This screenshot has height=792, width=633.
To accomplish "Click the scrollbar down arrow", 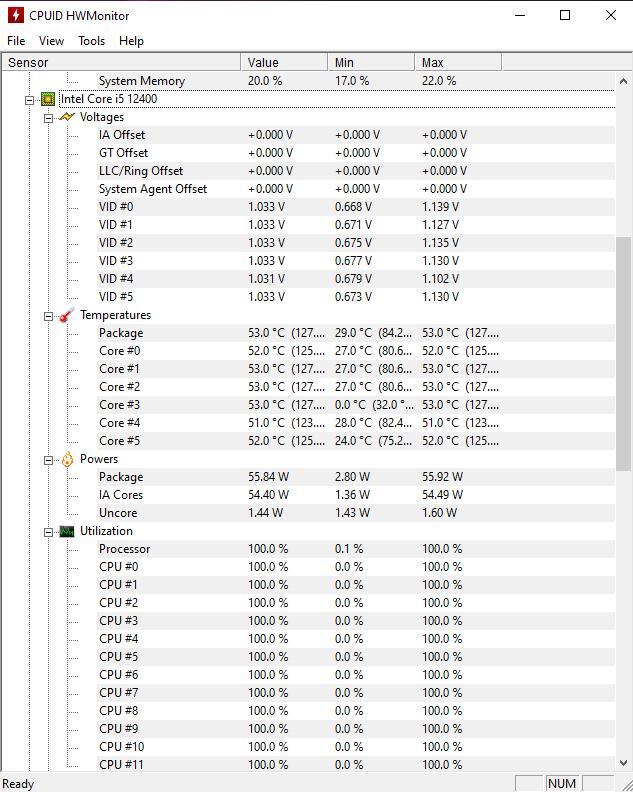I will (x=623, y=763).
